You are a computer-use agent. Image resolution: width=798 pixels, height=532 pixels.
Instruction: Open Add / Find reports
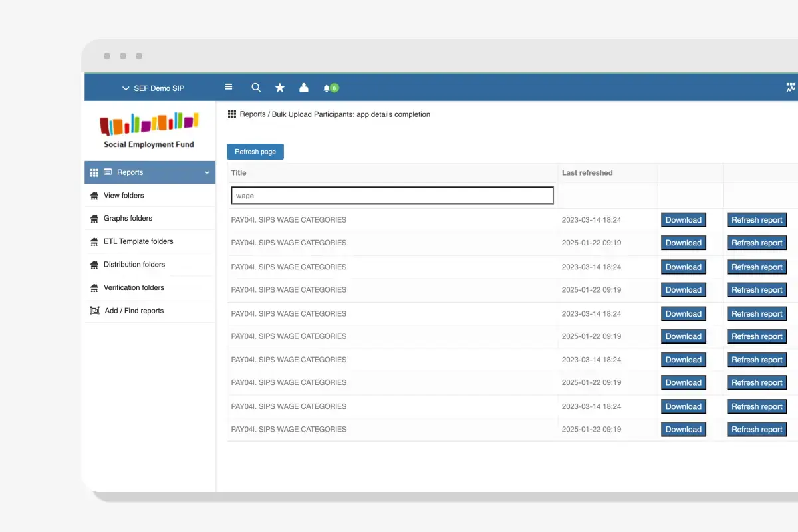134,311
